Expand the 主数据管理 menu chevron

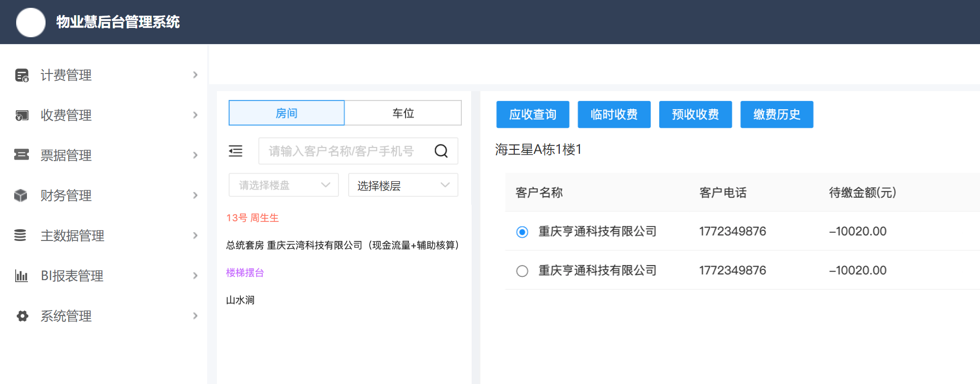click(x=195, y=236)
